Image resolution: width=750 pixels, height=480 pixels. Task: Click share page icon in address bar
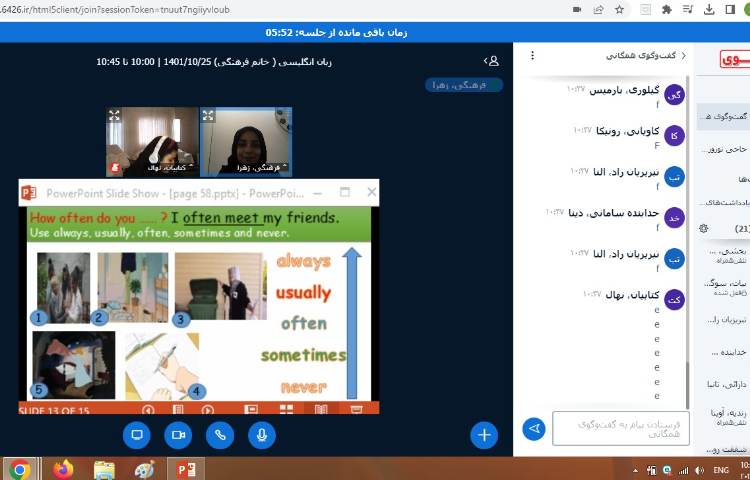598,10
